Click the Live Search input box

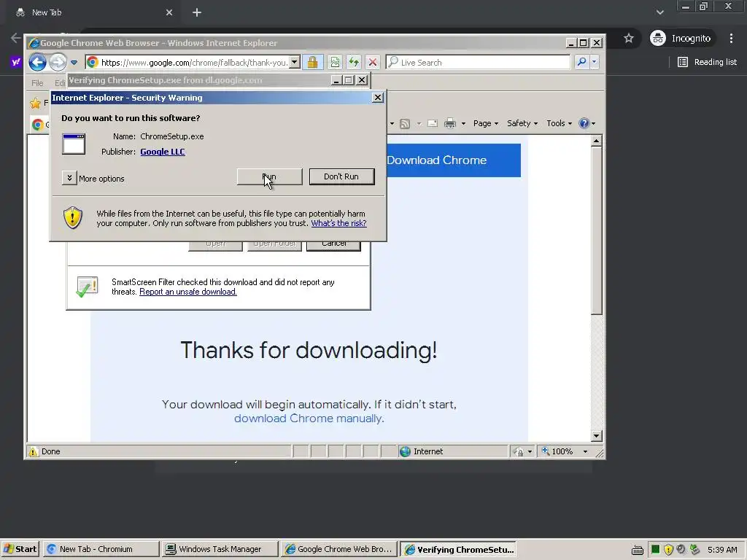point(478,63)
